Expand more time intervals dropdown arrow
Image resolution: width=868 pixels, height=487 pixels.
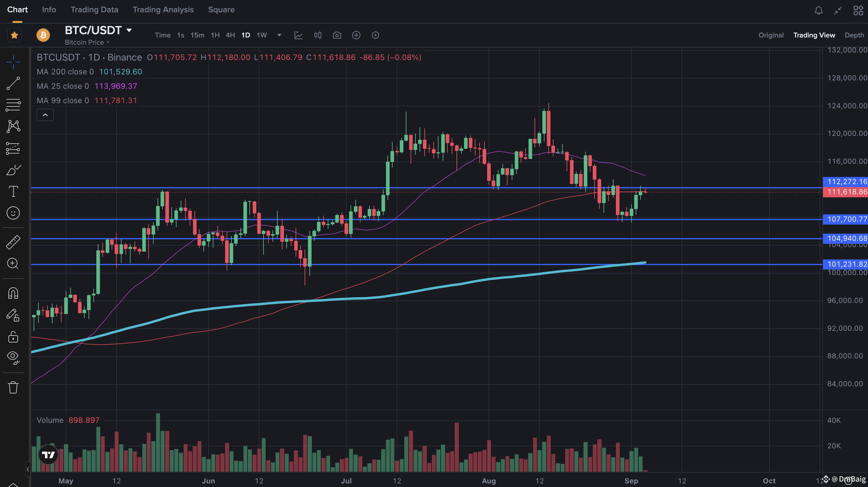[279, 35]
